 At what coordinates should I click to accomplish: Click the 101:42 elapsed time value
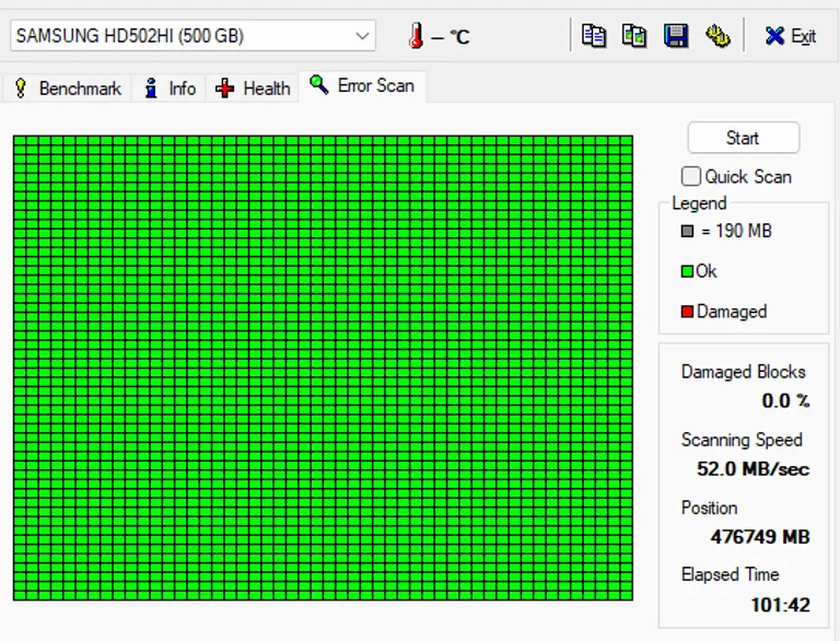(x=780, y=605)
